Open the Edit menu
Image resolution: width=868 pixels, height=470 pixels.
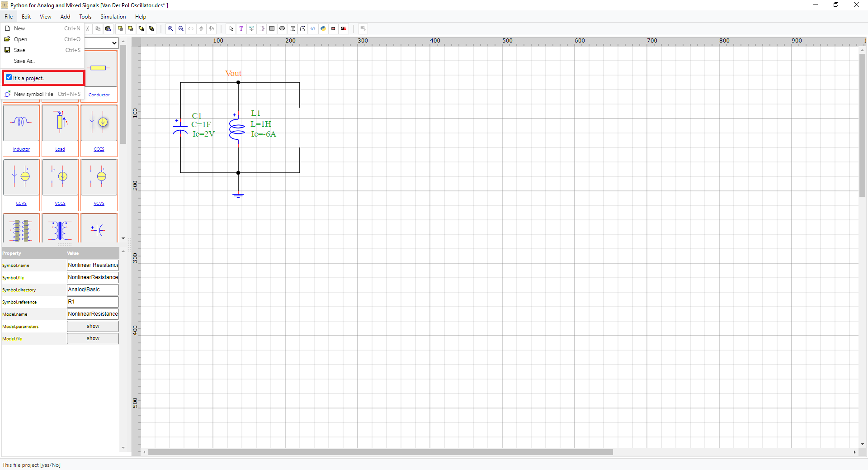27,17
